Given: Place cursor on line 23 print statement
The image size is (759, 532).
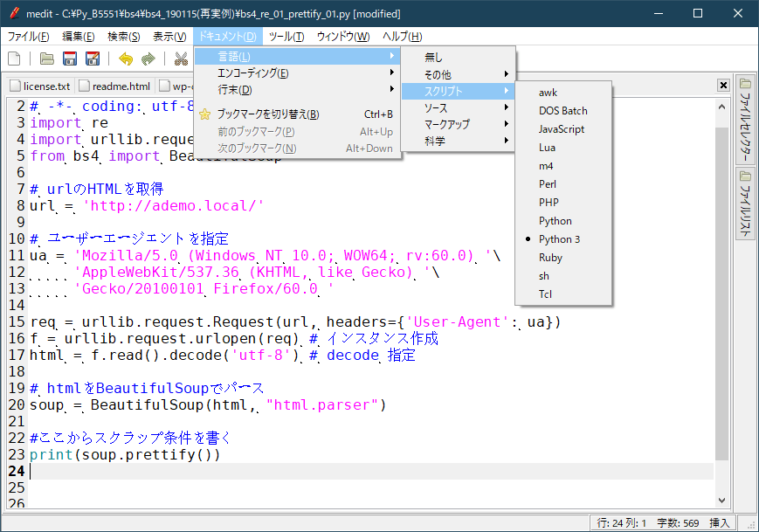Looking at the screenshot, I should (x=125, y=454).
